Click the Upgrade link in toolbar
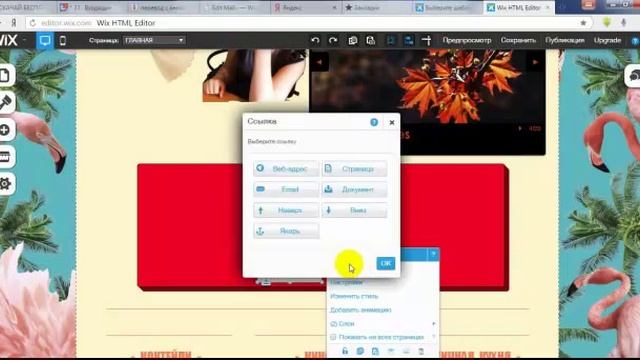640x360 pixels. pos(607,40)
